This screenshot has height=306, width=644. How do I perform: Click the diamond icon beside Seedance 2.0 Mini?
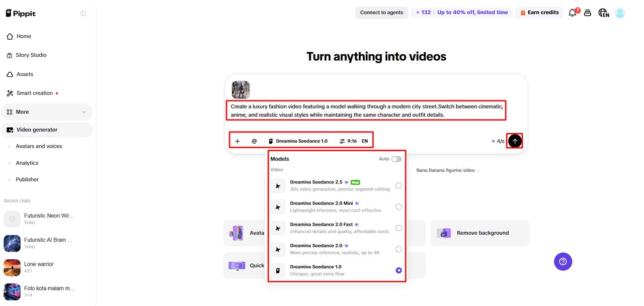(357, 203)
